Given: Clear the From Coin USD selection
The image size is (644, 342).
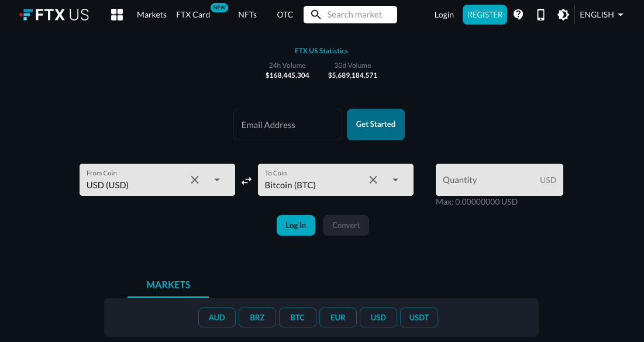Looking at the screenshot, I should 195,179.
